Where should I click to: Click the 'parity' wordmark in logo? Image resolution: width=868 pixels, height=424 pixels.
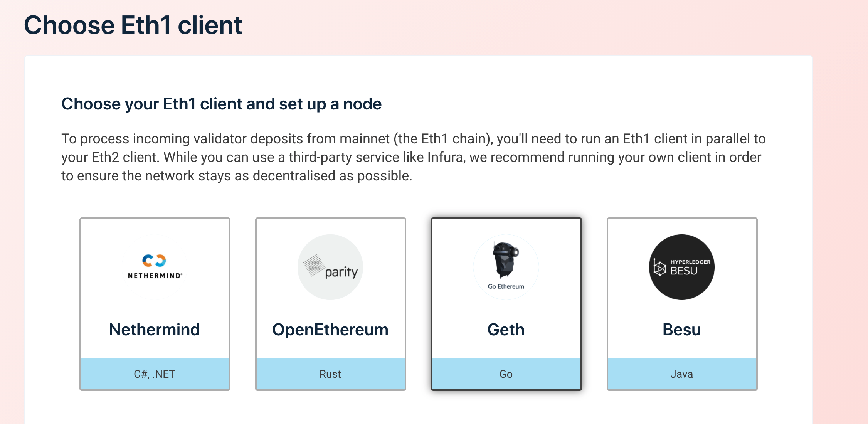click(x=341, y=272)
